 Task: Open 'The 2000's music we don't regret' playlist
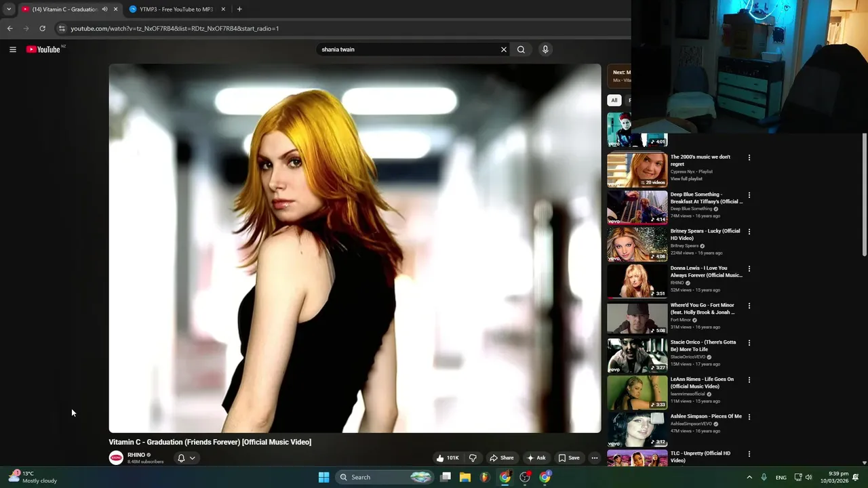(x=701, y=161)
